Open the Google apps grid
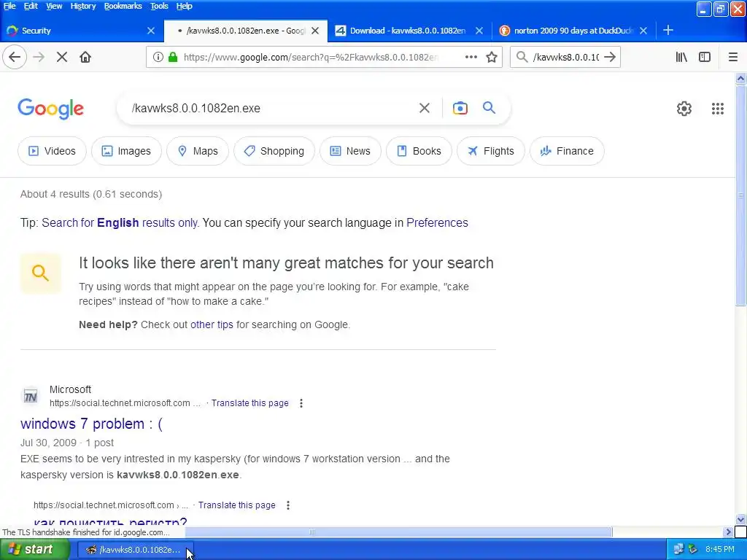 point(718,109)
